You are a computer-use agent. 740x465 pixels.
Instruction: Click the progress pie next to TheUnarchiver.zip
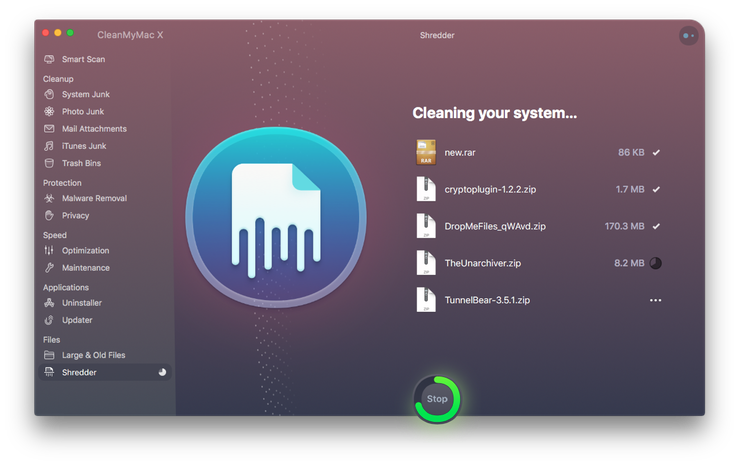(656, 263)
